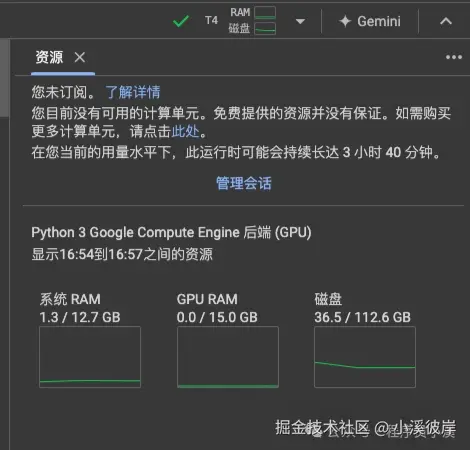
Task: Click the Python 3 Google Compute Engine 后端 (GPU) text
Action: click(x=171, y=232)
